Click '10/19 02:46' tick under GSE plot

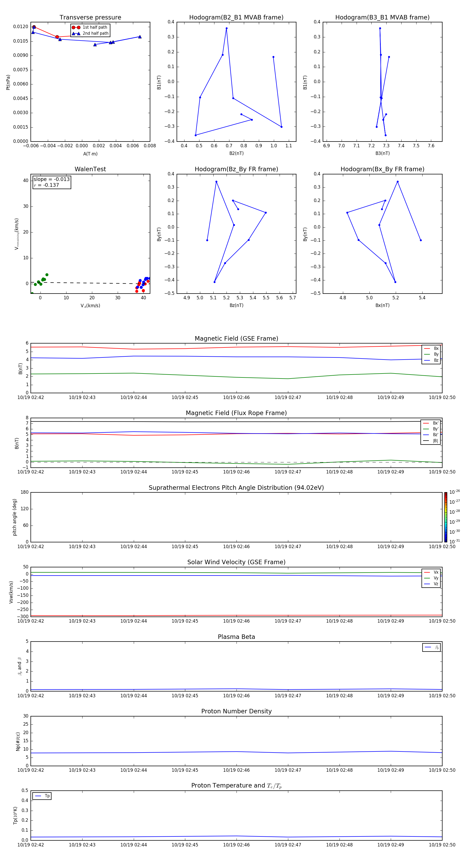tap(236, 398)
